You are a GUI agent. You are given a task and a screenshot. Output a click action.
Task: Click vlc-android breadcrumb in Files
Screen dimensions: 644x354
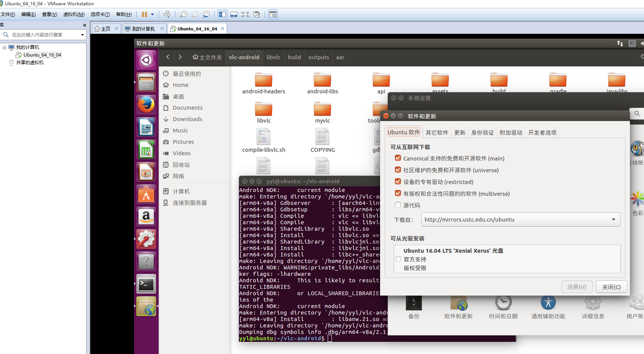coord(244,57)
